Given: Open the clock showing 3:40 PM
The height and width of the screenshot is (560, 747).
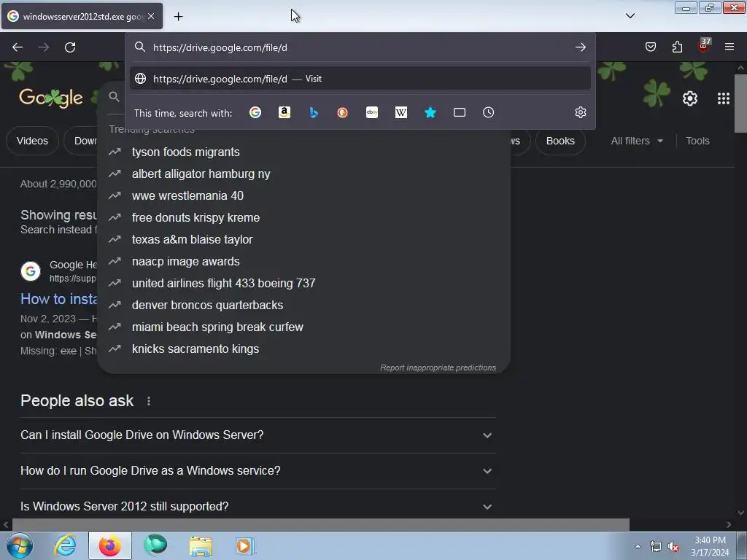Looking at the screenshot, I should coord(710,546).
